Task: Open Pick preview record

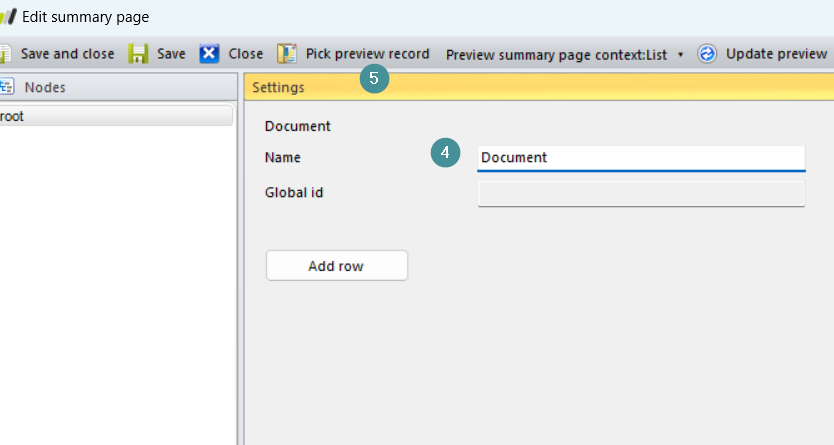Action: [x=367, y=54]
